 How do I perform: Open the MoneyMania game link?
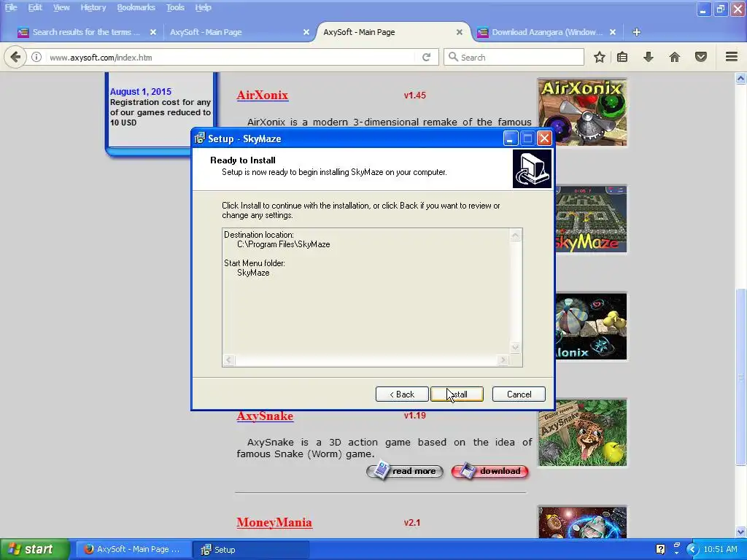(x=274, y=522)
